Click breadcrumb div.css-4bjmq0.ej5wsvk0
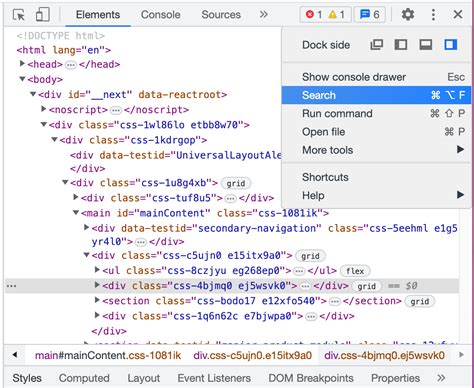The image size is (474, 388). (384, 355)
